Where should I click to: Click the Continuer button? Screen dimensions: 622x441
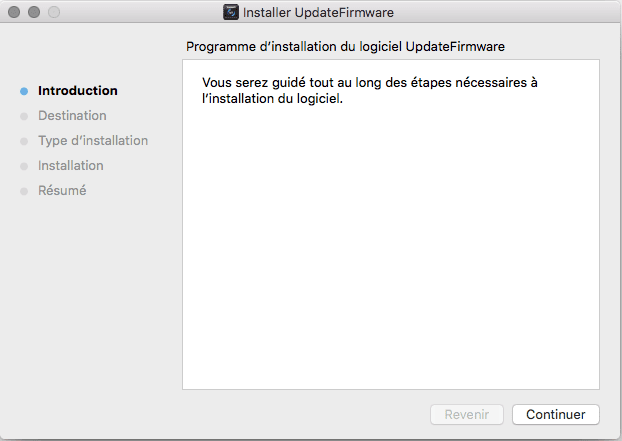click(555, 414)
